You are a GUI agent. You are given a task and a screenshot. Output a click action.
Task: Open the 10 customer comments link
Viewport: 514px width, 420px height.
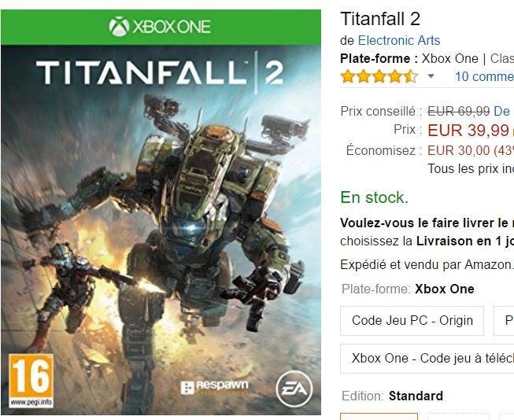tap(484, 76)
